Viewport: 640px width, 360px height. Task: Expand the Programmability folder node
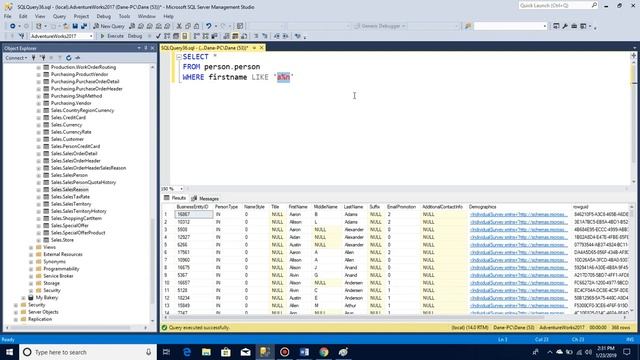[31, 269]
